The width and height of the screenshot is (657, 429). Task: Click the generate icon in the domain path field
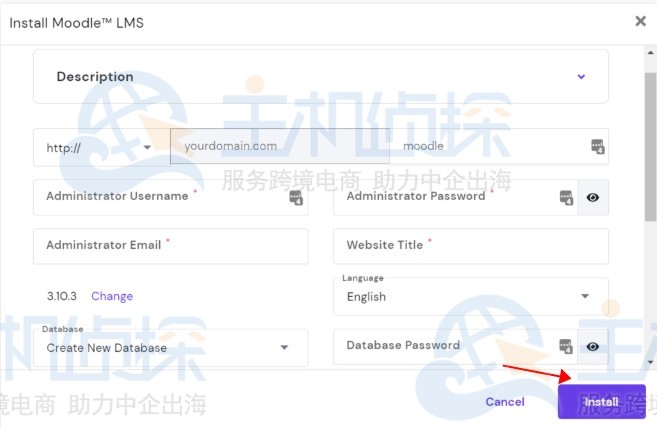click(x=597, y=146)
